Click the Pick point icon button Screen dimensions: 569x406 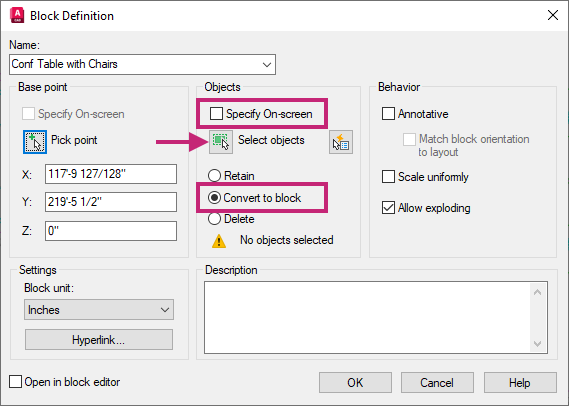click(x=35, y=142)
